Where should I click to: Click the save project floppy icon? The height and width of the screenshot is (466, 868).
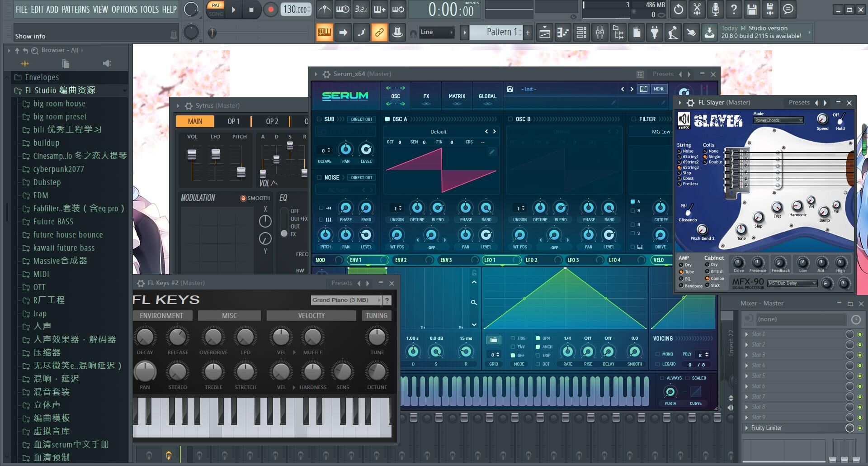click(x=752, y=9)
